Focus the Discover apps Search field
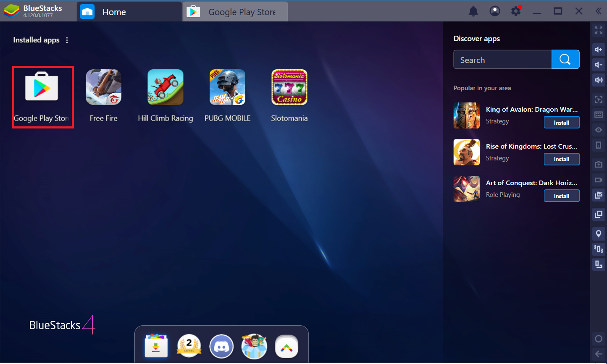 (502, 60)
